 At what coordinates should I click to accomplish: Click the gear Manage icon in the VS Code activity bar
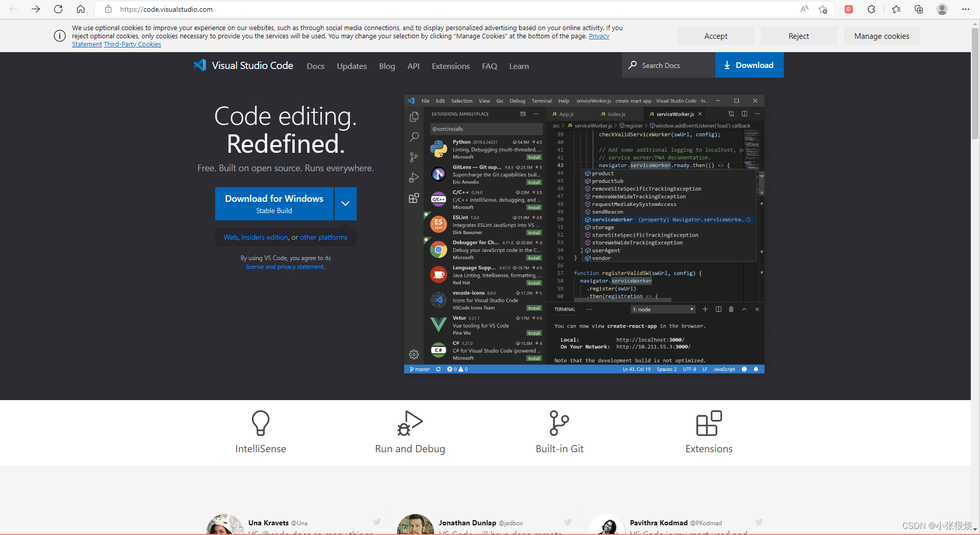(x=414, y=354)
